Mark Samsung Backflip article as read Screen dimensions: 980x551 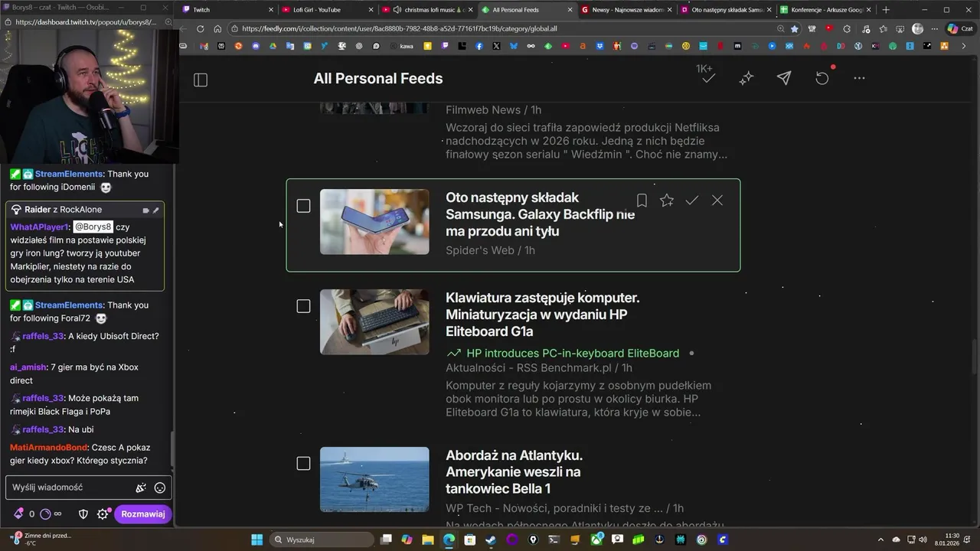pyautogui.click(x=692, y=201)
